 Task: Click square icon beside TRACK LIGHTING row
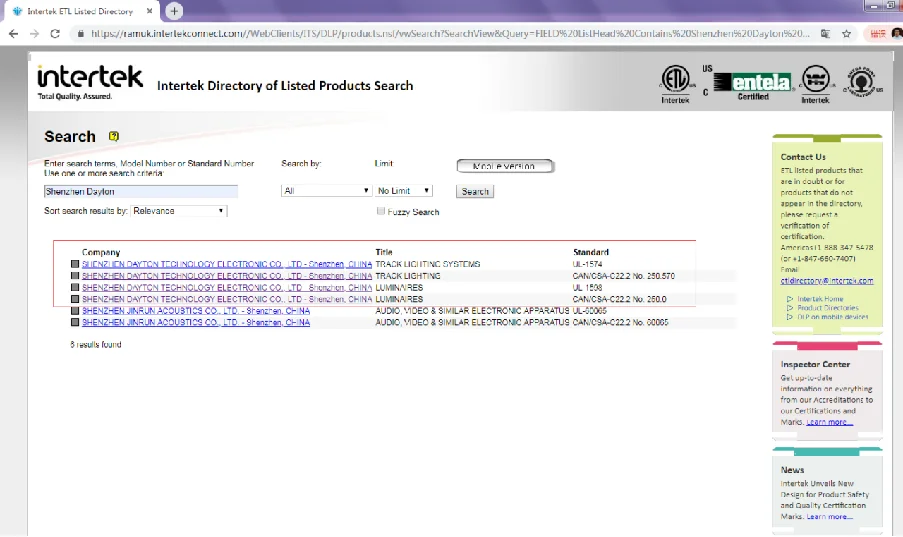pyautogui.click(x=75, y=276)
